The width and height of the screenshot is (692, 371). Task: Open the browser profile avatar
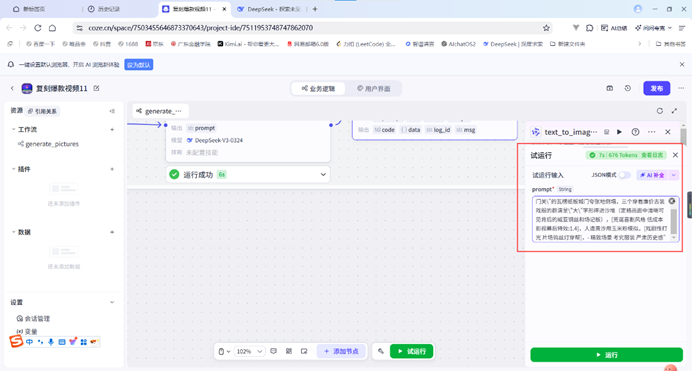coord(638,9)
